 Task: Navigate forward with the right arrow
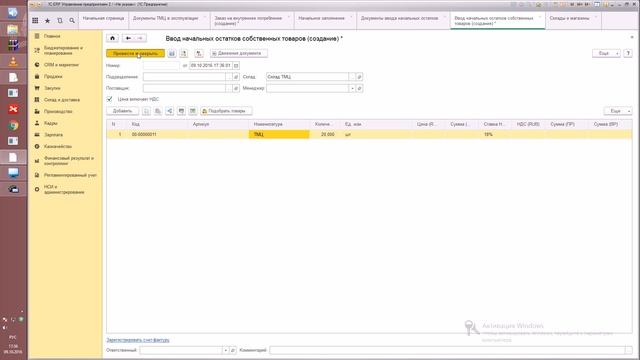click(x=140, y=38)
